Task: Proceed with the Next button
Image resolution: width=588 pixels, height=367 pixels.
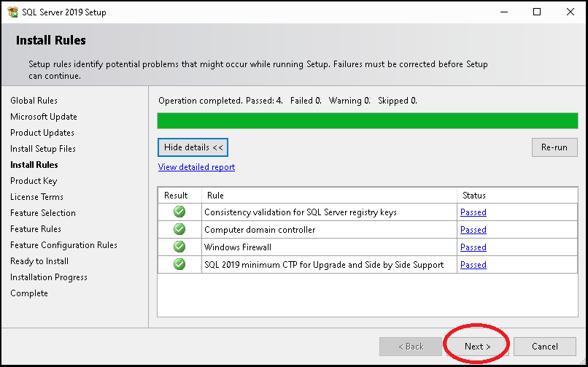Action: point(477,347)
